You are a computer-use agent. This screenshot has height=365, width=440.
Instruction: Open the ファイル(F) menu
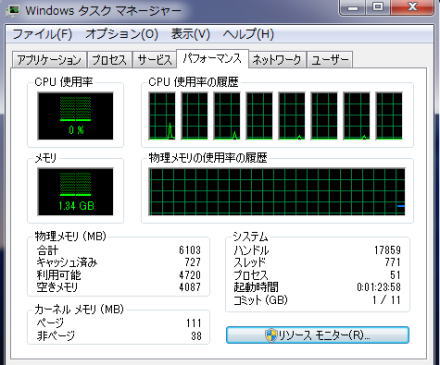tap(42, 34)
